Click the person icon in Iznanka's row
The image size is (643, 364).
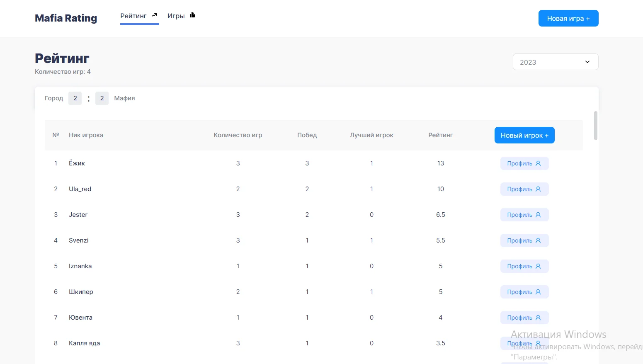coord(538,266)
